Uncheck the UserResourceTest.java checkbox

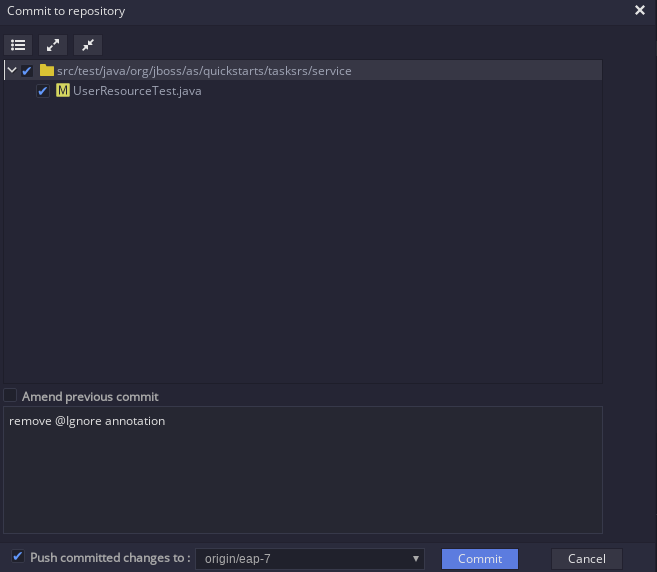(x=43, y=91)
